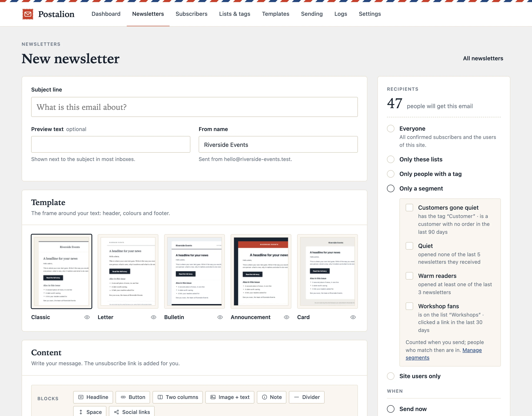
Task: Select the Everyone recipients option
Action: point(391,129)
